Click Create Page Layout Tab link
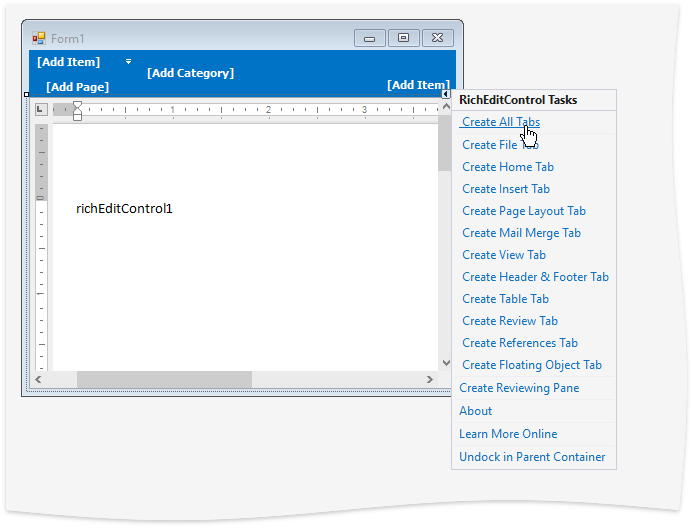Screen dimensions: 693x529 click(x=524, y=211)
